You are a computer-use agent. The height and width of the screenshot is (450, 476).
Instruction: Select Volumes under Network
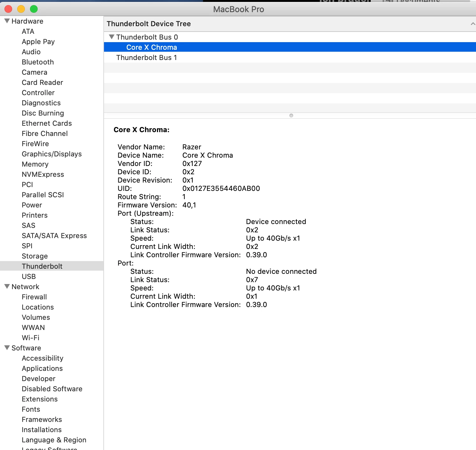pyautogui.click(x=36, y=317)
